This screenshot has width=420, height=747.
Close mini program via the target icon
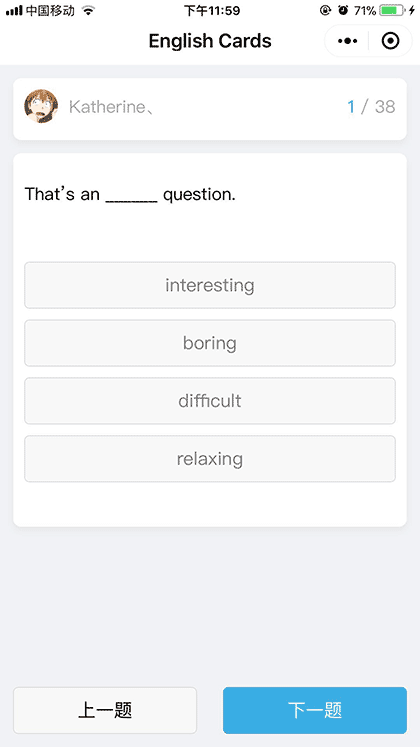click(x=390, y=41)
